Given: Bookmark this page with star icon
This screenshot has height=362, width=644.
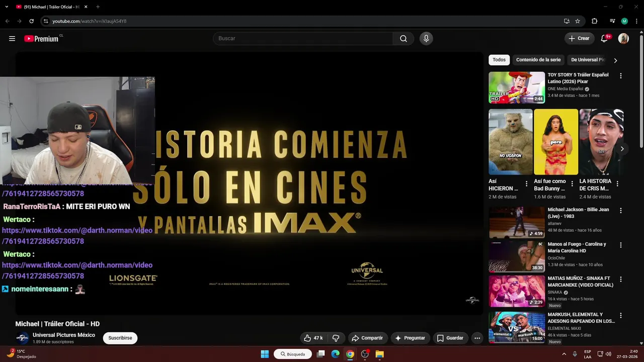Looking at the screenshot, I should 578,21.
